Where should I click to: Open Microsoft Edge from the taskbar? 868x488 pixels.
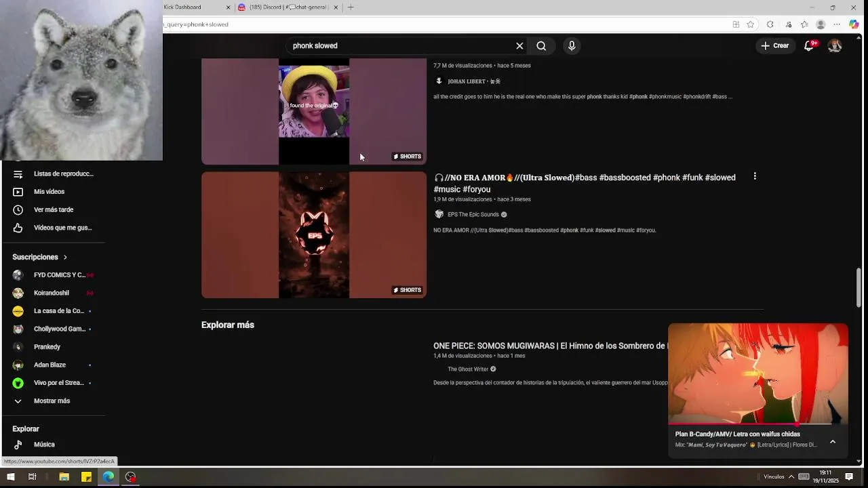tap(108, 477)
